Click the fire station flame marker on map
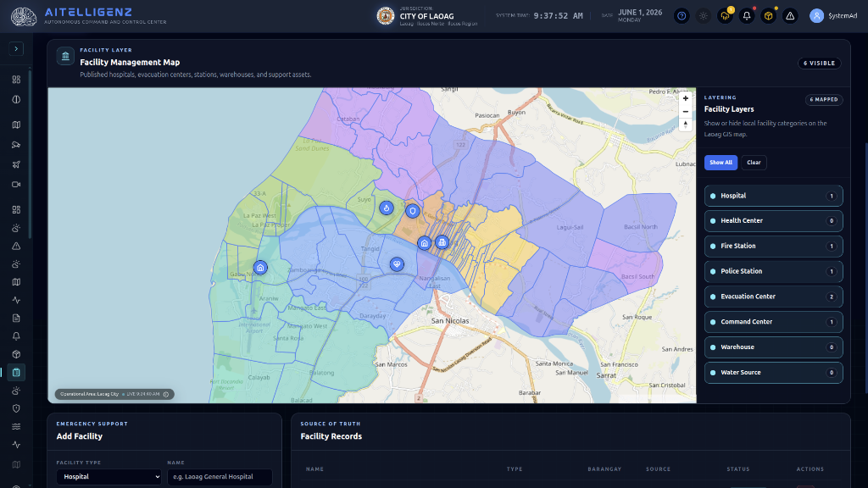 coord(387,208)
